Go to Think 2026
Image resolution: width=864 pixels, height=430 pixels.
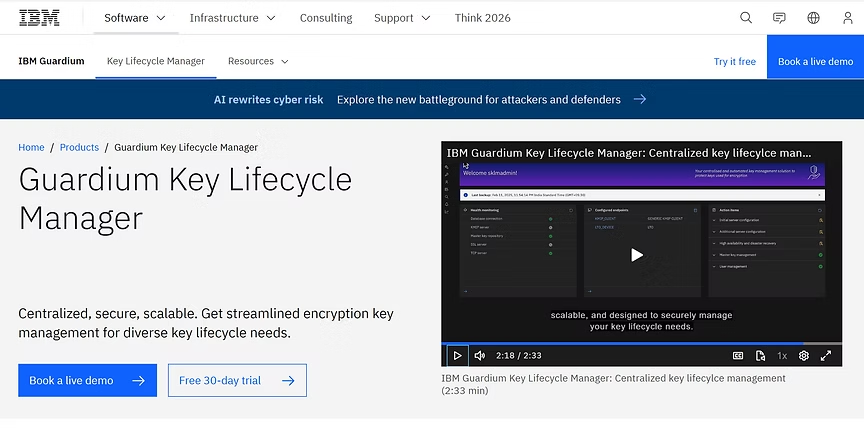[x=483, y=18]
